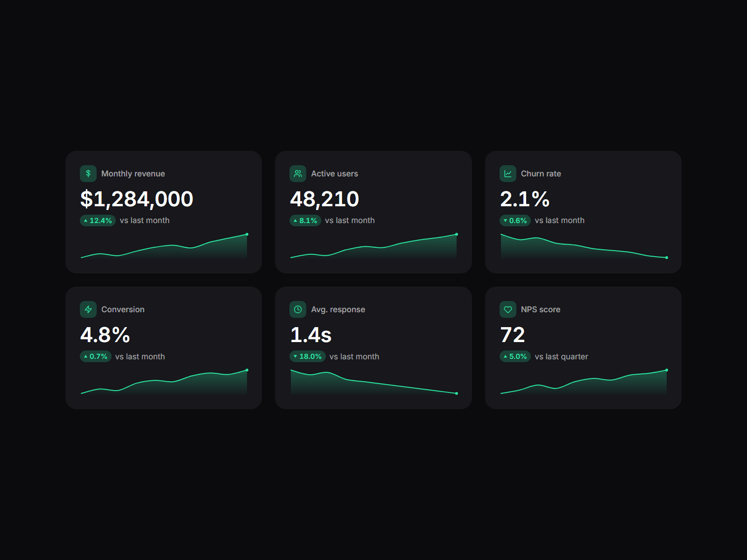Click the lightning bolt icon on Conversion card
This screenshot has height=560, width=747.
coord(88,309)
